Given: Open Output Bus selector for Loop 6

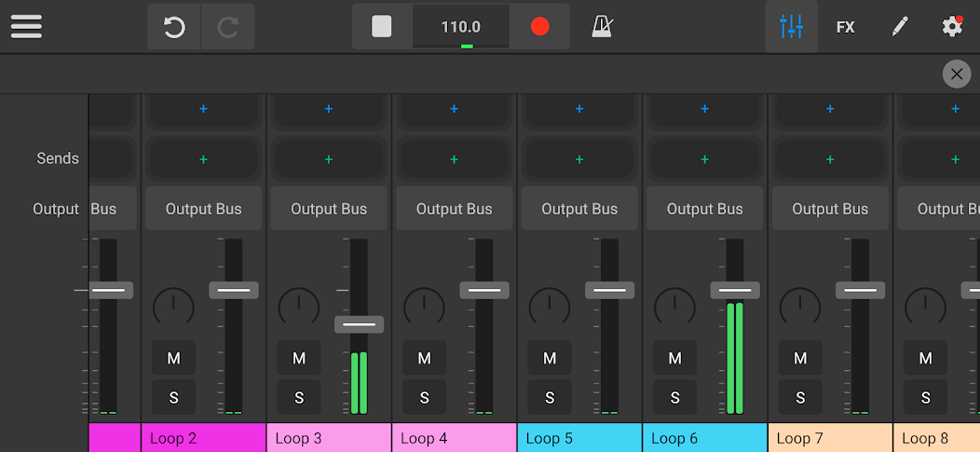Looking at the screenshot, I should 705,208.
